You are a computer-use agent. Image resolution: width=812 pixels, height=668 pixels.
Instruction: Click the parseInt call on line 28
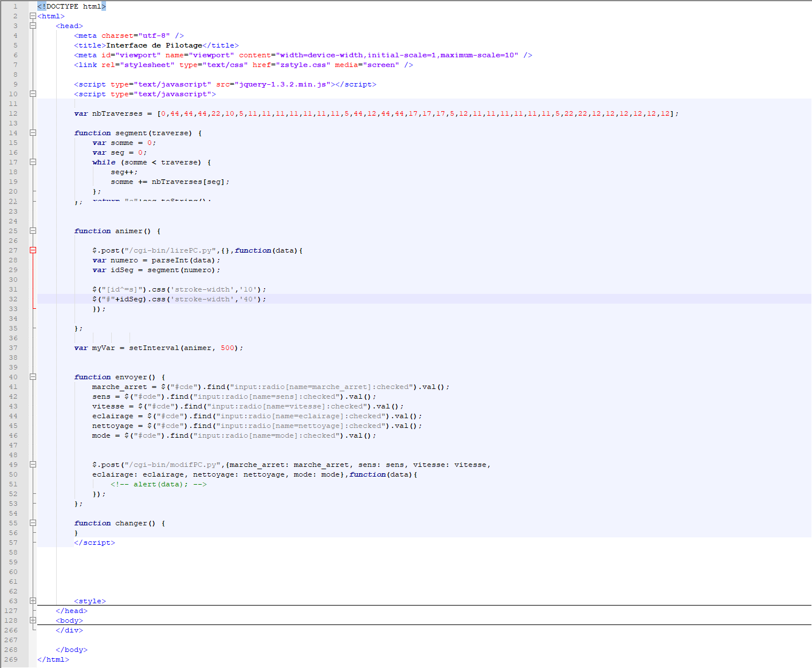click(186, 260)
